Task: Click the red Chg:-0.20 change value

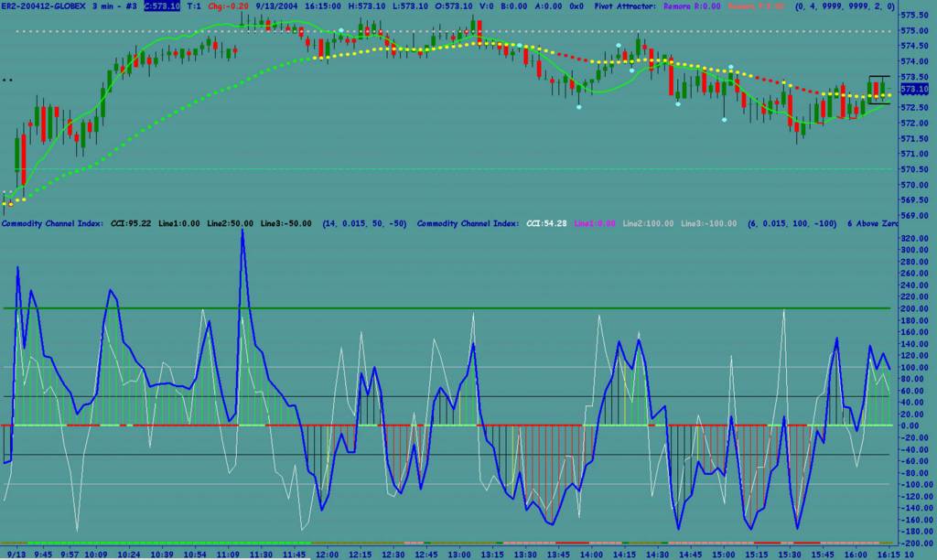Action: [x=228, y=6]
